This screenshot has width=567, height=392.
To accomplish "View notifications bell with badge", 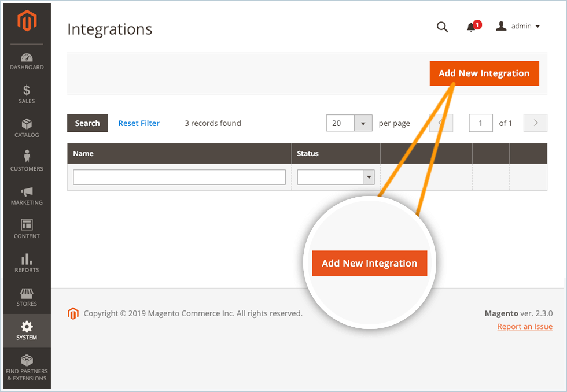I will click(472, 27).
